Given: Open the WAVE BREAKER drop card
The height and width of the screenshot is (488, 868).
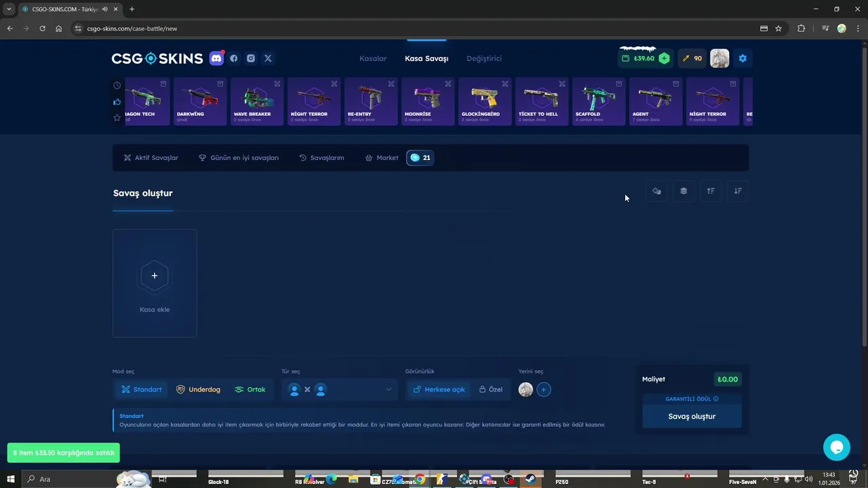Looking at the screenshot, I should tap(257, 101).
